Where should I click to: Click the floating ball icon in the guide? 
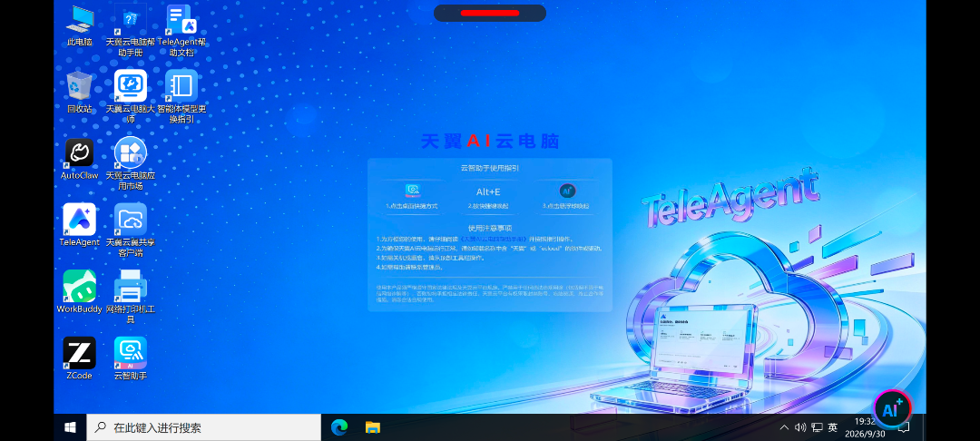point(567,191)
